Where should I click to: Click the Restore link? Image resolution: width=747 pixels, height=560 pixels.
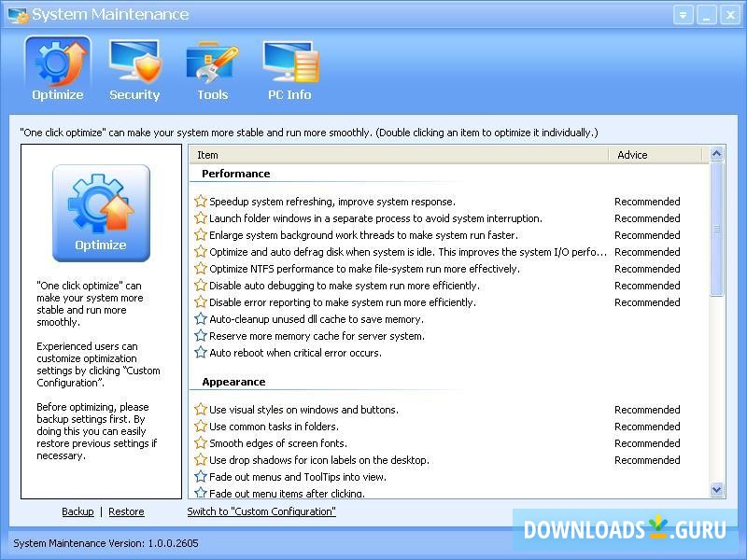coord(126,511)
